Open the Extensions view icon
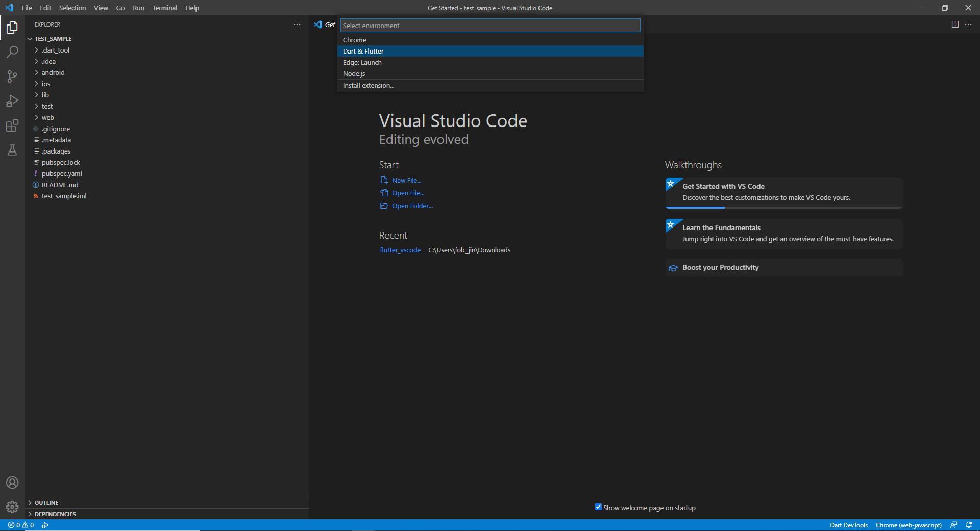The height and width of the screenshot is (531, 980). tap(12, 125)
